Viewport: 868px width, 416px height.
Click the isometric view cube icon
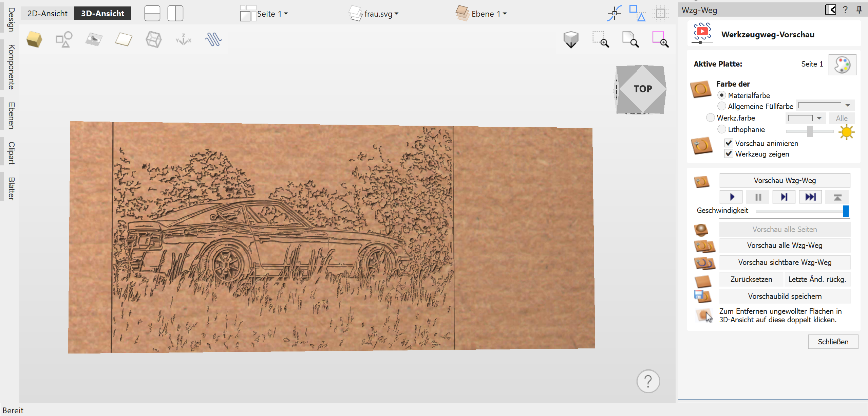[571, 40]
